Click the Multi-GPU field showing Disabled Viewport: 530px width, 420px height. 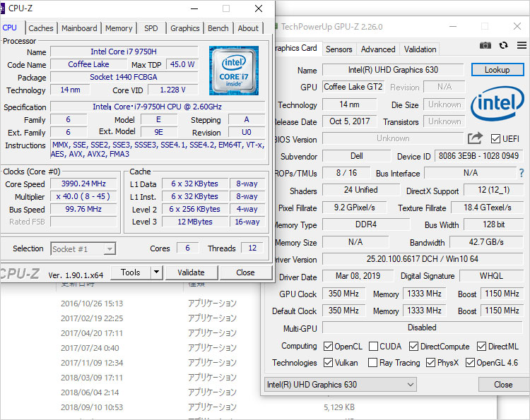422,328
